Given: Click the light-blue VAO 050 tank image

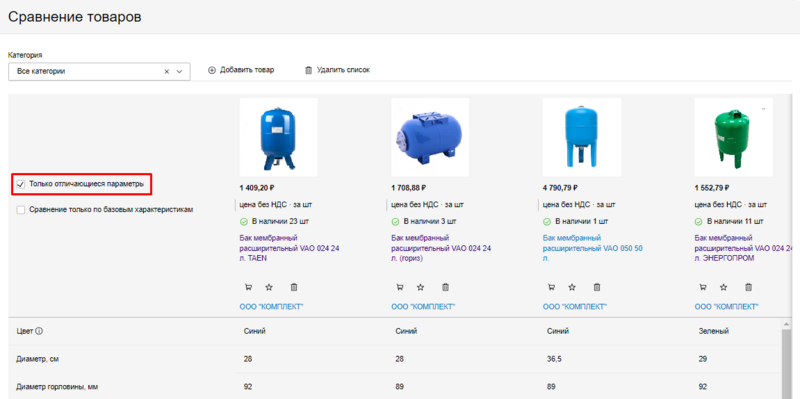Looking at the screenshot, I should point(582,137).
